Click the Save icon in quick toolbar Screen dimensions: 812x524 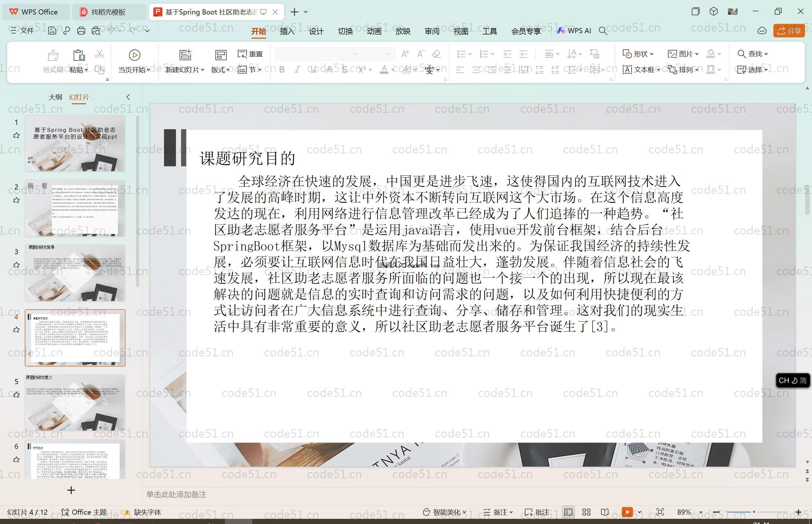click(52, 31)
